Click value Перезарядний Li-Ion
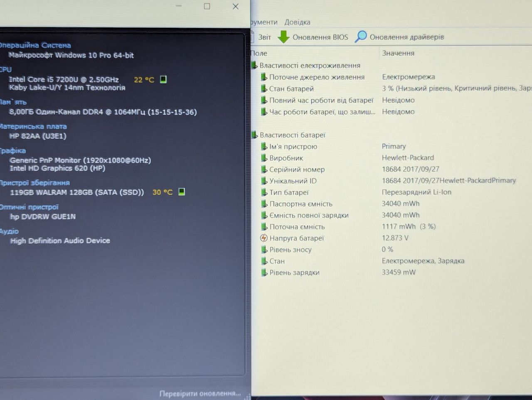 pyautogui.click(x=416, y=192)
